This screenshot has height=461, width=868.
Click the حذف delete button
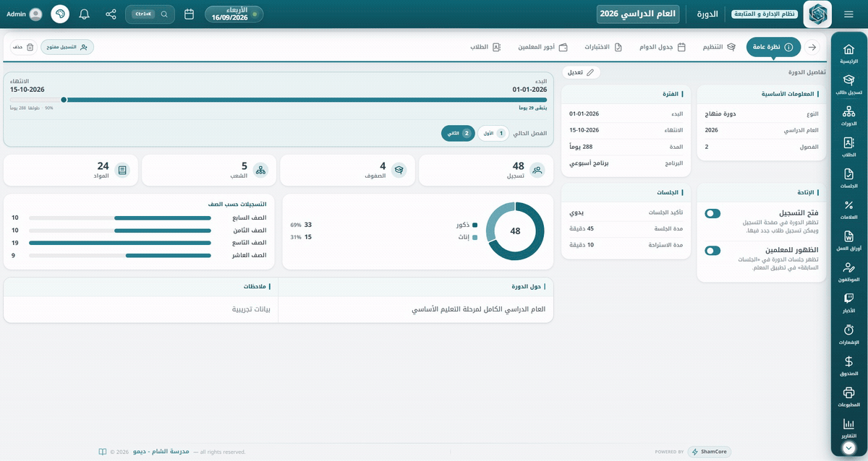pyautogui.click(x=23, y=47)
